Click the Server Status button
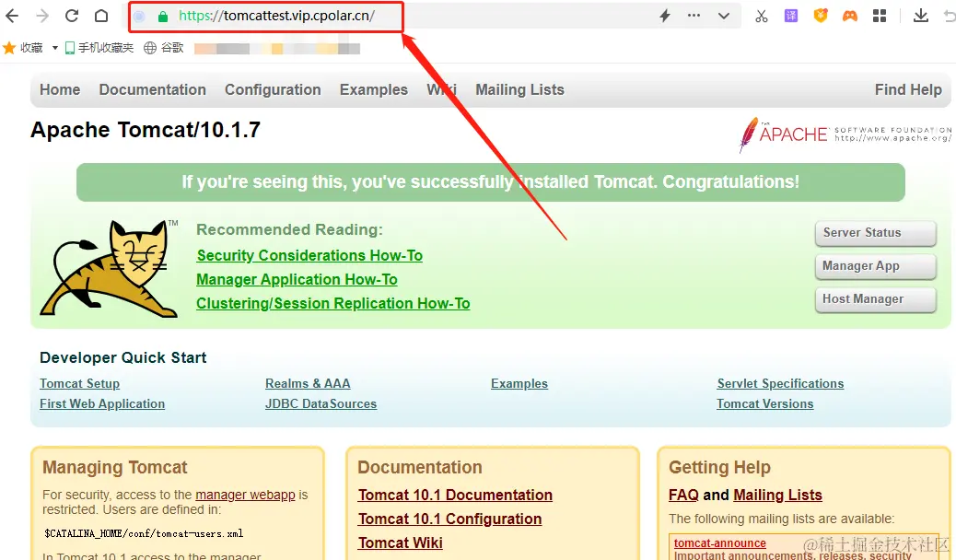 (875, 233)
